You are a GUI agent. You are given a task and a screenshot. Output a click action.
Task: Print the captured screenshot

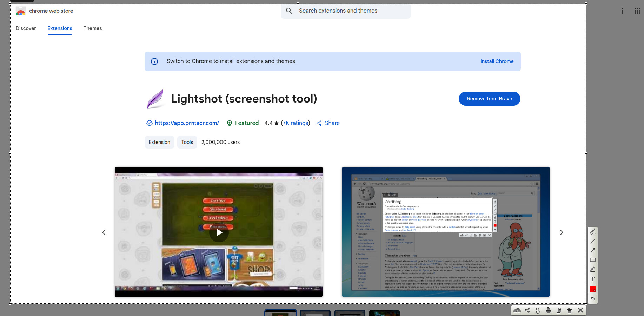coord(549,310)
